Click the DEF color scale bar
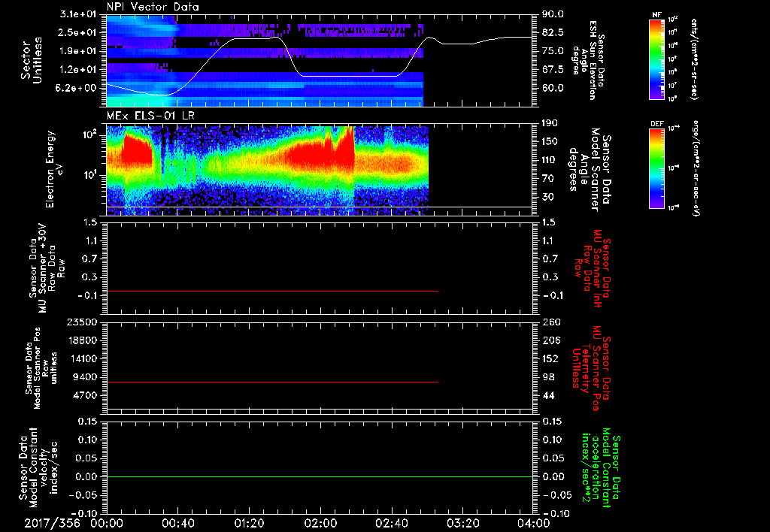This screenshot has width=770, height=532. point(656,168)
